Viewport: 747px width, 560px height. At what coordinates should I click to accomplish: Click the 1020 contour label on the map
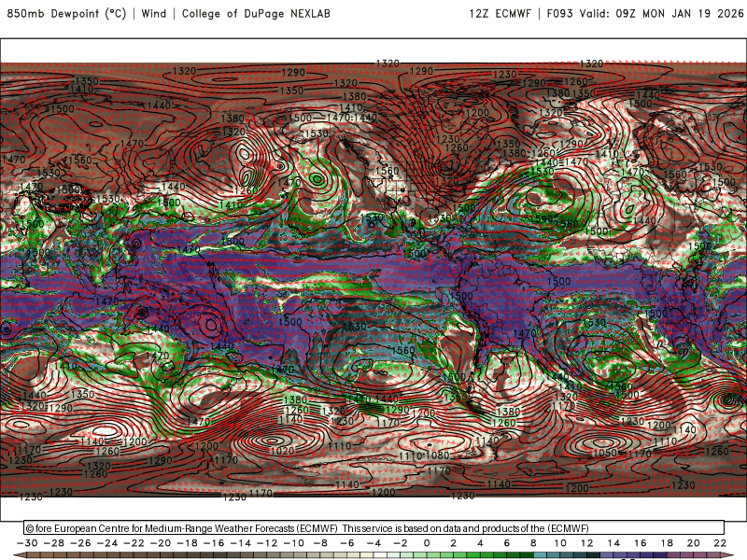(x=282, y=451)
